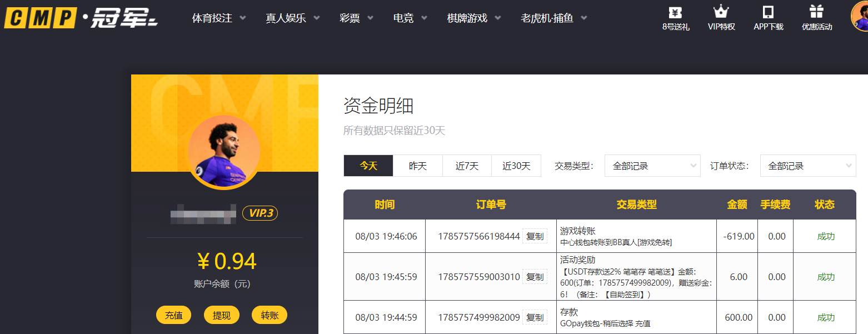The width and height of the screenshot is (868, 334).
Task: Click the VIP.3 level badge
Action: (260, 213)
